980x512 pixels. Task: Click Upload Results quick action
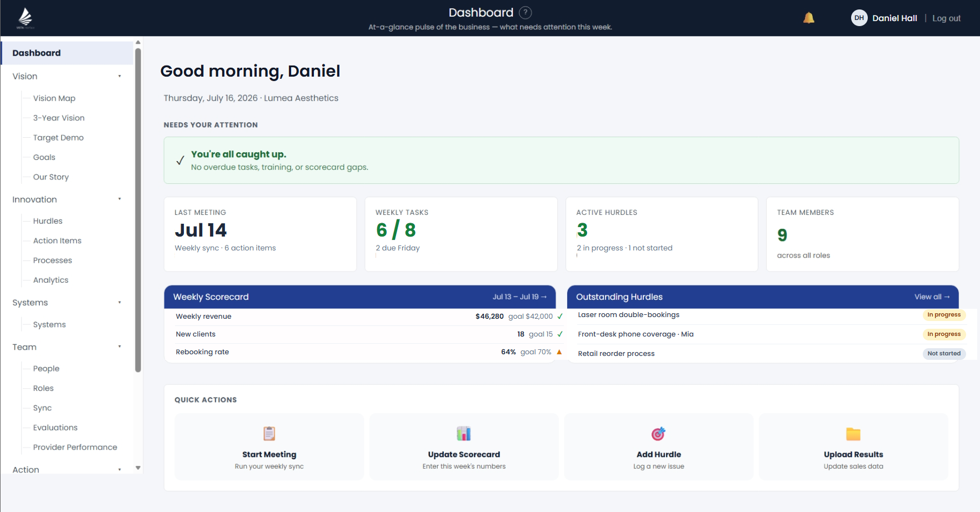click(853, 446)
